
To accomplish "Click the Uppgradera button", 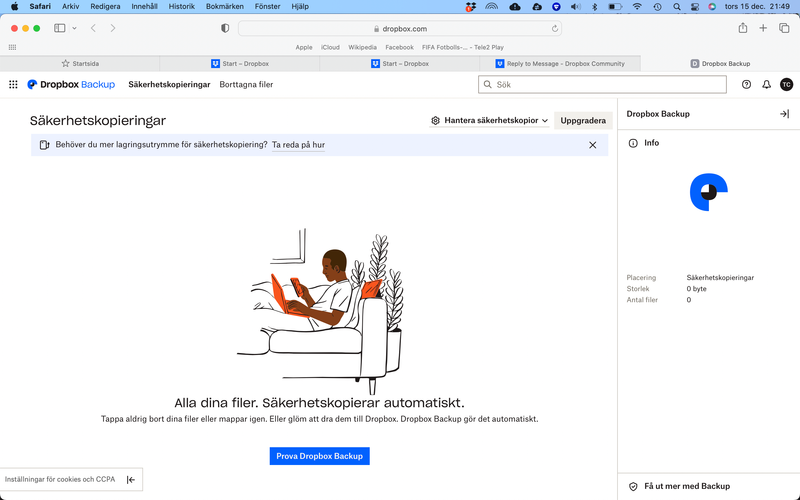I will [x=583, y=120].
